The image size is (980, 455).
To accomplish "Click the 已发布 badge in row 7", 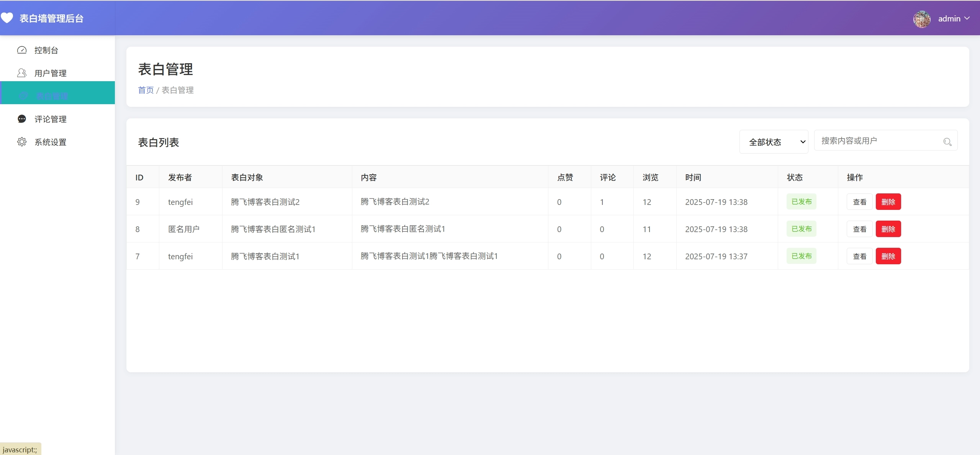I will coord(802,256).
